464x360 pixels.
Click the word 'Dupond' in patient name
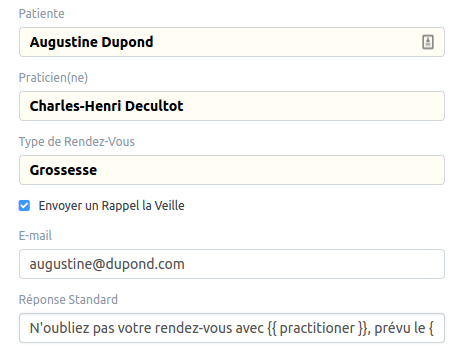pyautogui.click(x=127, y=42)
